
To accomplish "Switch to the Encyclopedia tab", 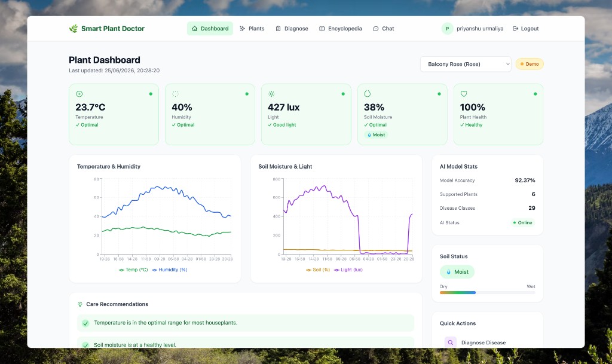I will point(340,29).
